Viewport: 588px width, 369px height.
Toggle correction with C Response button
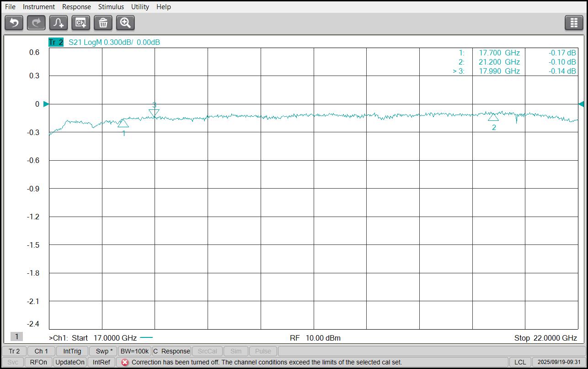[171, 351]
